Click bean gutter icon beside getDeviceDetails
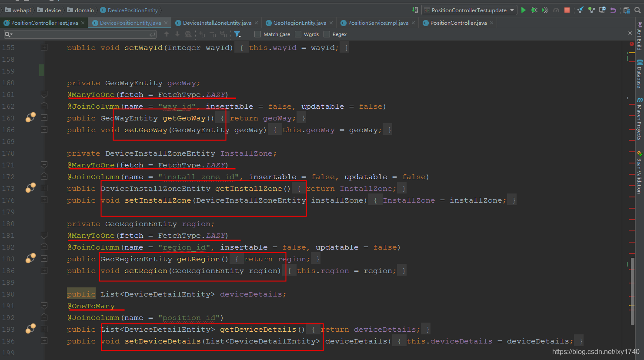The image size is (644, 360). pos(30,329)
